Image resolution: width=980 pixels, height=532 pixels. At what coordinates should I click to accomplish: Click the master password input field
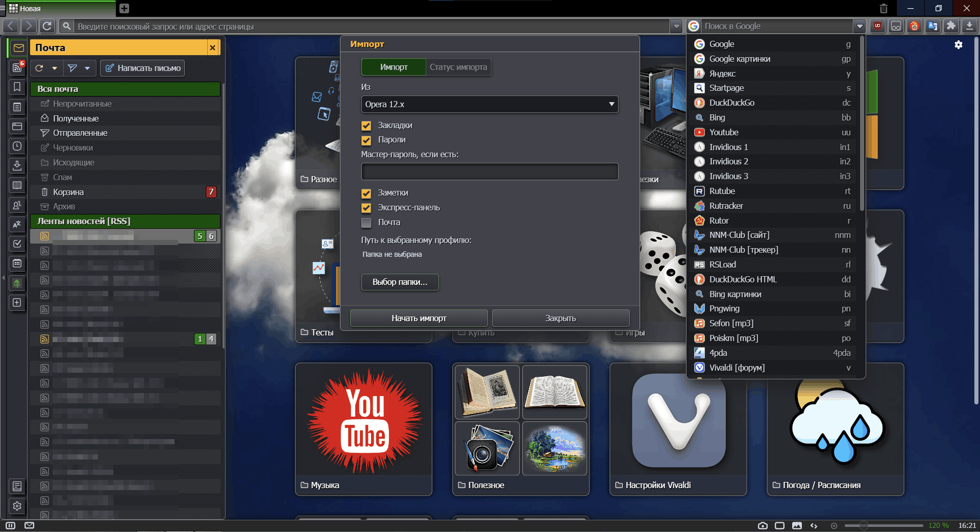point(489,172)
